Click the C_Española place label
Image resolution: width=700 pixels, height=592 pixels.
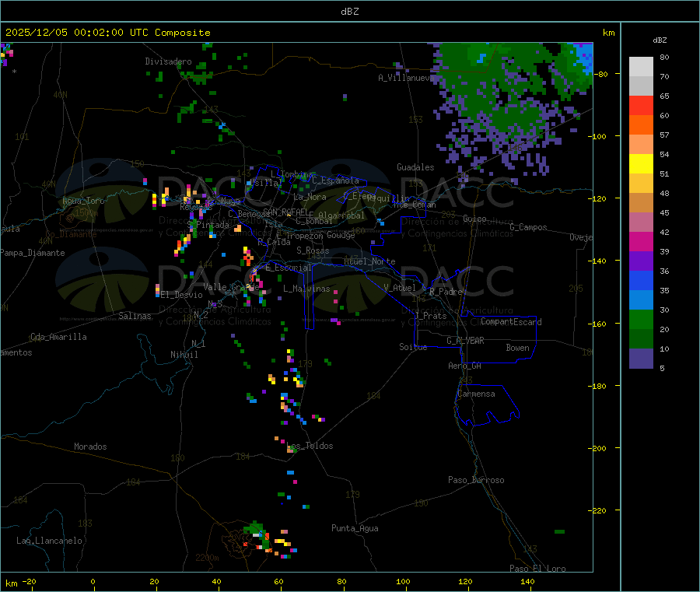tap(335, 180)
